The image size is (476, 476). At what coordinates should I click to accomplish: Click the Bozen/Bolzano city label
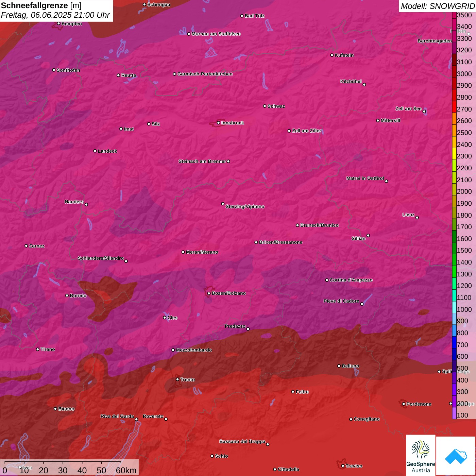click(228, 293)
